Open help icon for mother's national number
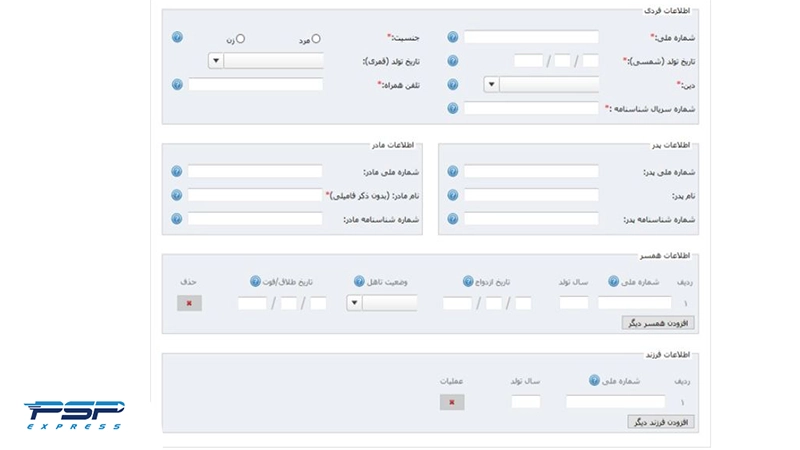Screen dimensions: 800x450 coord(177,171)
